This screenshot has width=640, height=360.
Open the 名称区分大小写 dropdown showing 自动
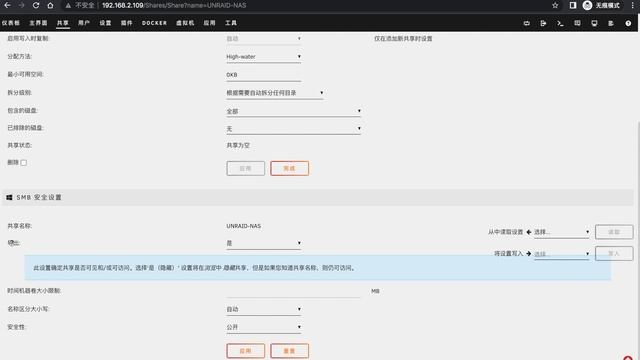pos(264,309)
